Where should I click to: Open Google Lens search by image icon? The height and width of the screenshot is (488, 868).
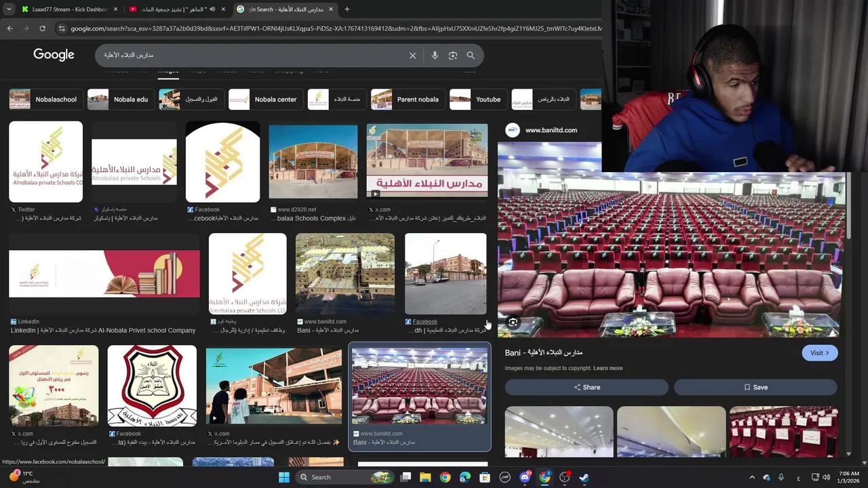[x=453, y=56]
